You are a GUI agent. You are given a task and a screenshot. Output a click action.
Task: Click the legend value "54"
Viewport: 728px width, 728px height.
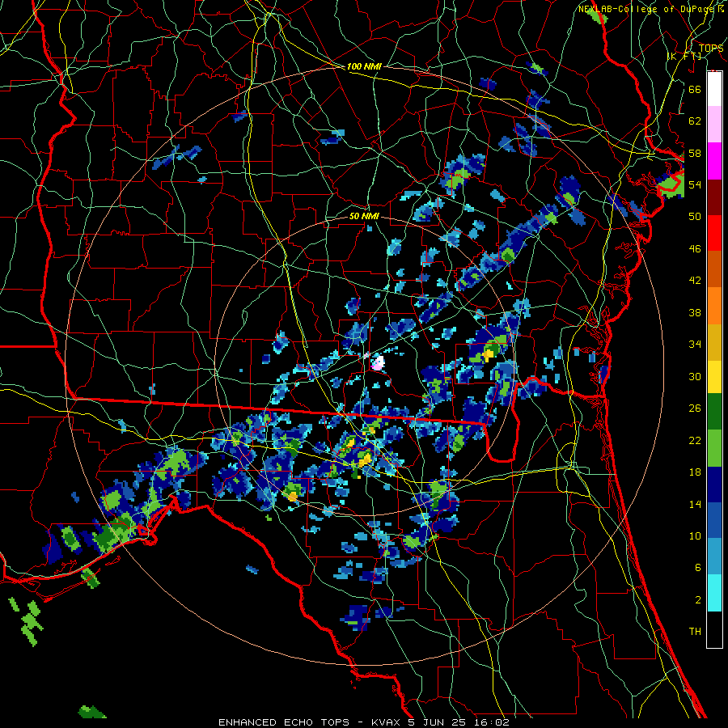click(x=695, y=184)
